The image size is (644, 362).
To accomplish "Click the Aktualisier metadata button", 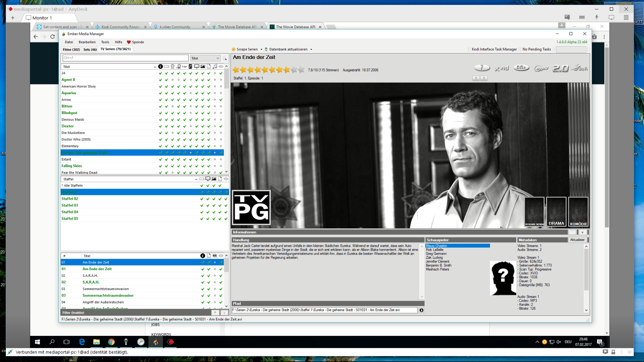I will point(577,240).
